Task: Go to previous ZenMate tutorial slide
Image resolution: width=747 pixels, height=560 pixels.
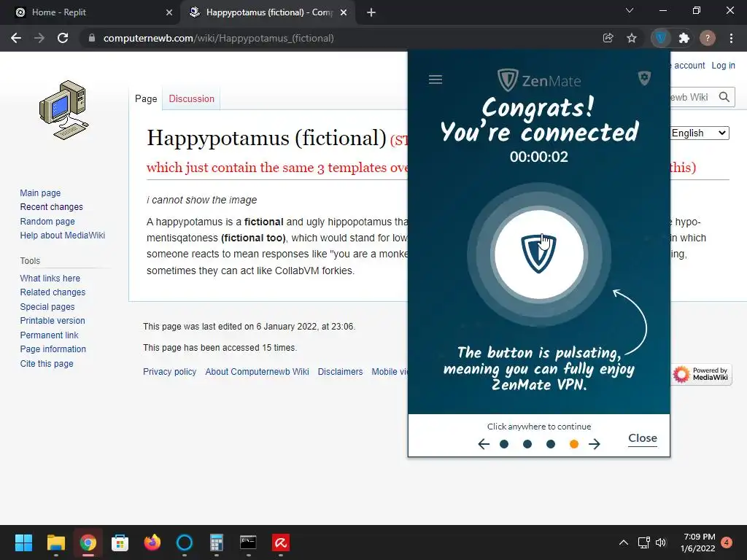Action: coord(484,444)
